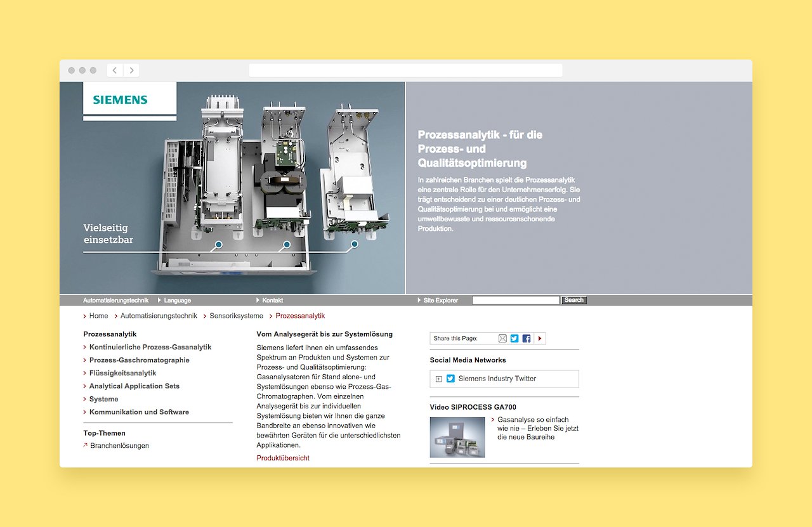Share this page on Twitter icon
Screen dimensions: 812x527
(514, 339)
